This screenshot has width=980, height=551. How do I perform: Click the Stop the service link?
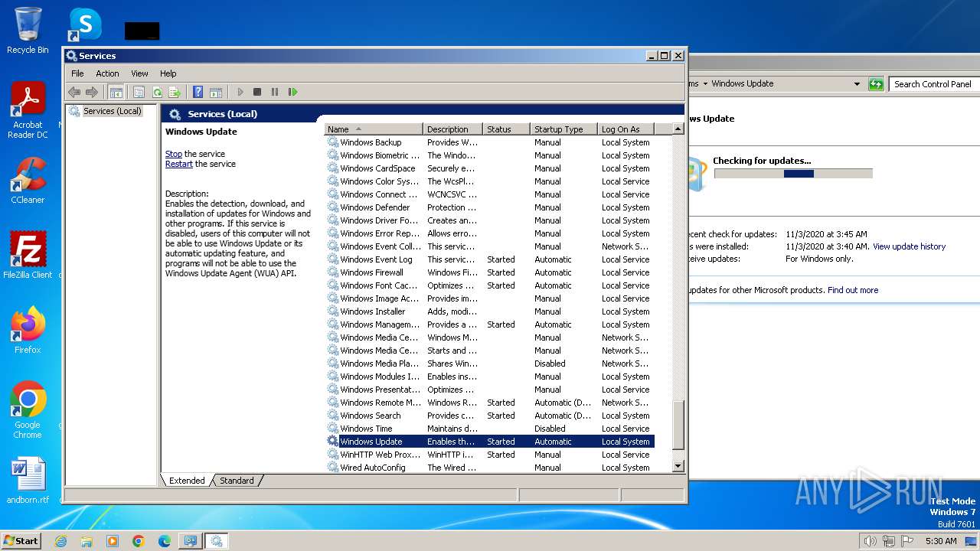[174, 154]
